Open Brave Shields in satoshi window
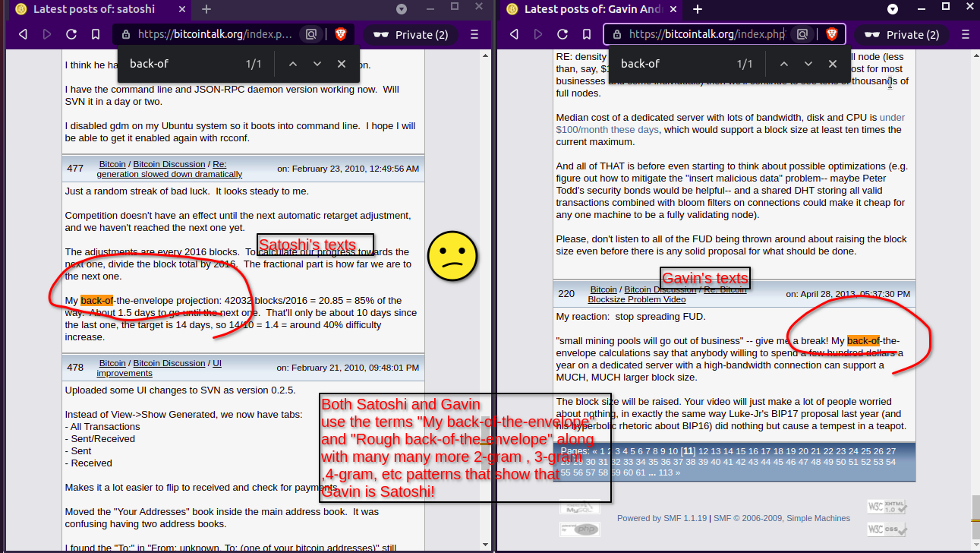The image size is (980, 553). click(x=341, y=34)
